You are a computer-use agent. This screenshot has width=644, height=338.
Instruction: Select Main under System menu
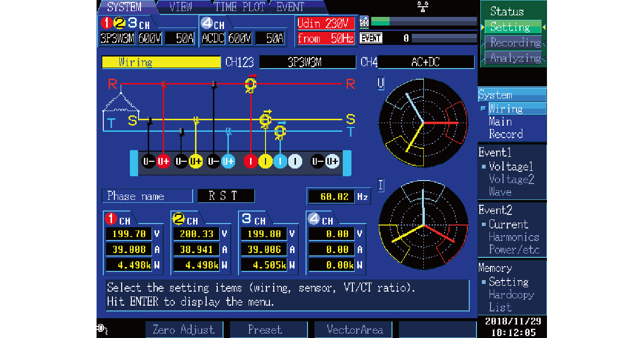[500, 122]
